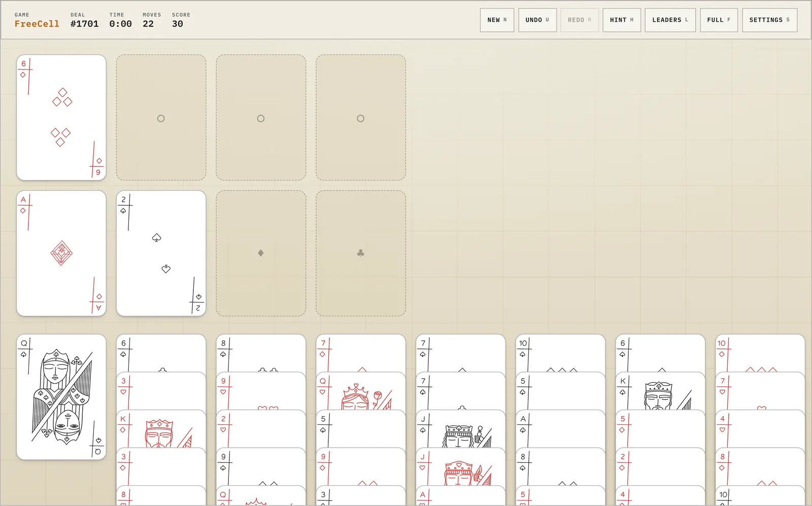Select the 10 of diamonds card
The image size is (812, 506).
click(760, 353)
